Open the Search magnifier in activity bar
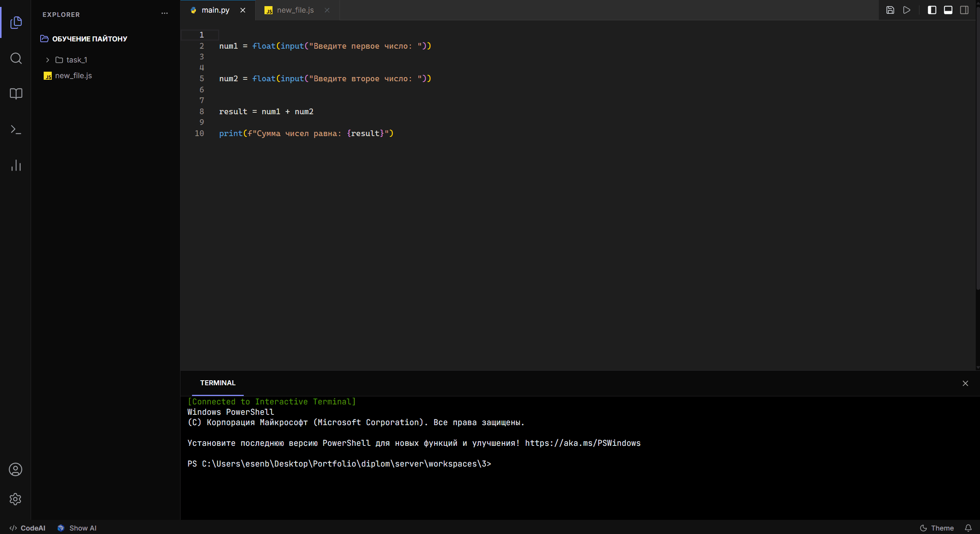Image resolution: width=980 pixels, height=534 pixels. pos(16,58)
